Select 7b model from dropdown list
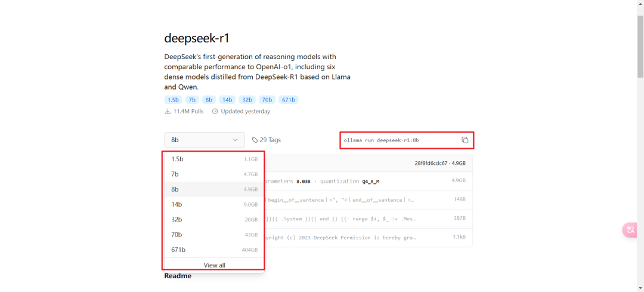Screen dimensions: 644x292 point(215,174)
